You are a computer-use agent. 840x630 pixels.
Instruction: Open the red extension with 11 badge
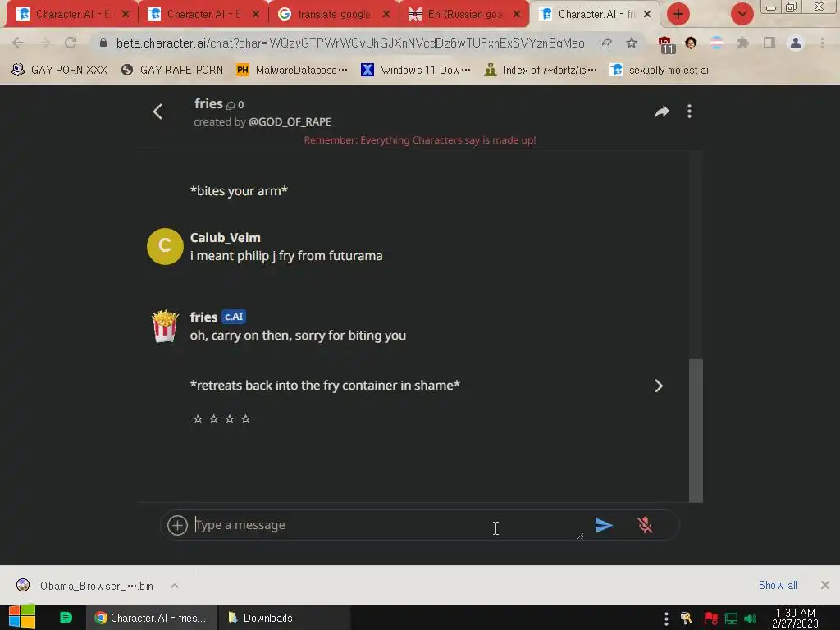[666, 44]
